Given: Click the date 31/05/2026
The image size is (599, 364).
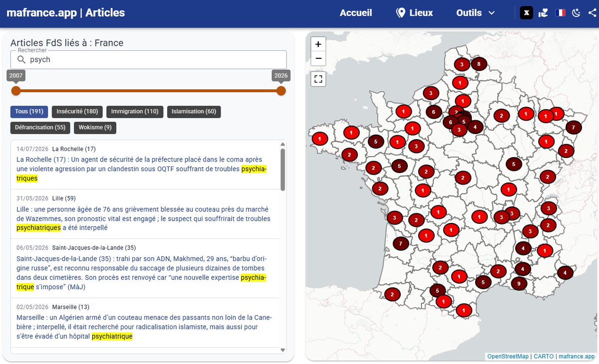Looking at the screenshot, I should (x=32, y=198).
